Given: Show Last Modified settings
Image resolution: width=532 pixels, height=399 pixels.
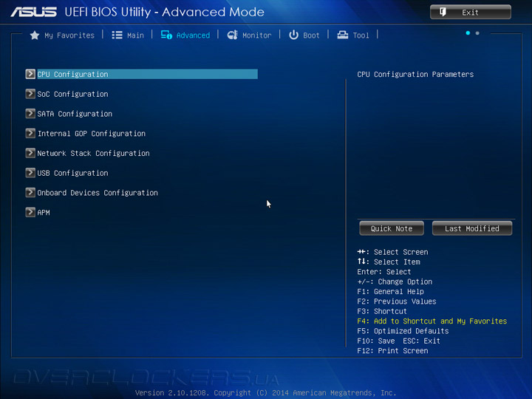Looking at the screenshot, I should [x=472, y=228].
